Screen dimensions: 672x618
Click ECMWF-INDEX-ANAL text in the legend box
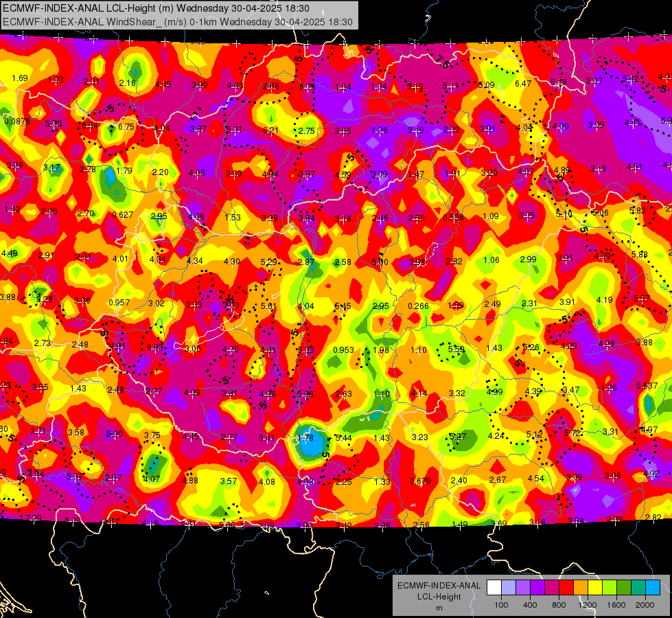[439, 586]
